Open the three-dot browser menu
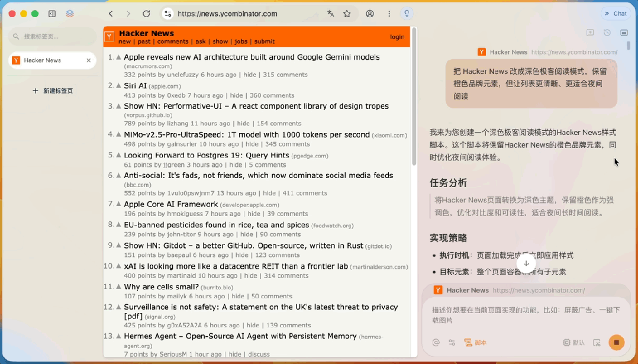The image size is (638, 364). tap(389, 14)
